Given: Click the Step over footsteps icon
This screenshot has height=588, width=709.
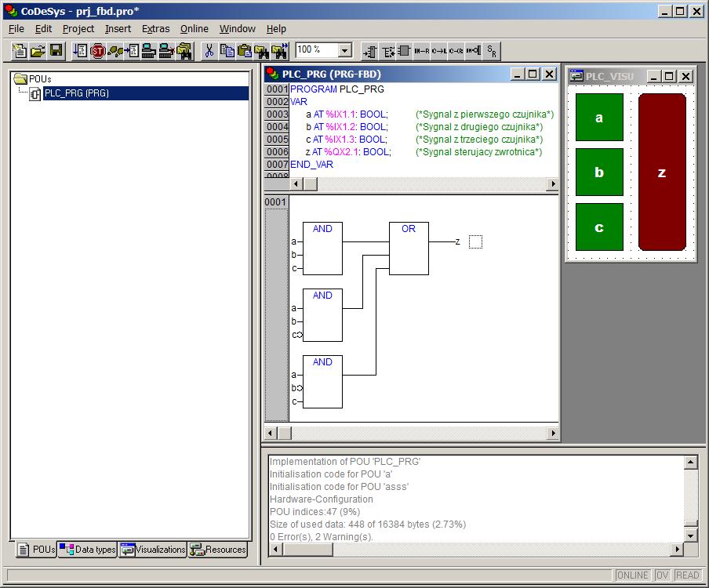Looking at the screenshot, I should tap(115, 51).
